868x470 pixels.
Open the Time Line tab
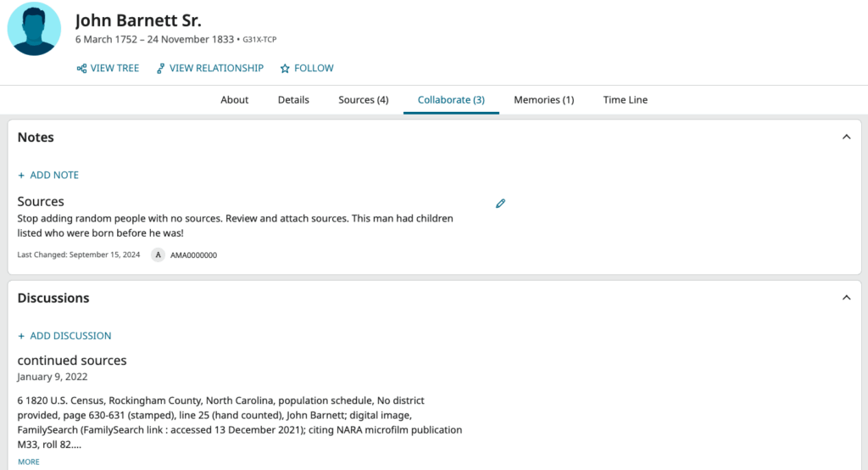(x=625, y=100)
